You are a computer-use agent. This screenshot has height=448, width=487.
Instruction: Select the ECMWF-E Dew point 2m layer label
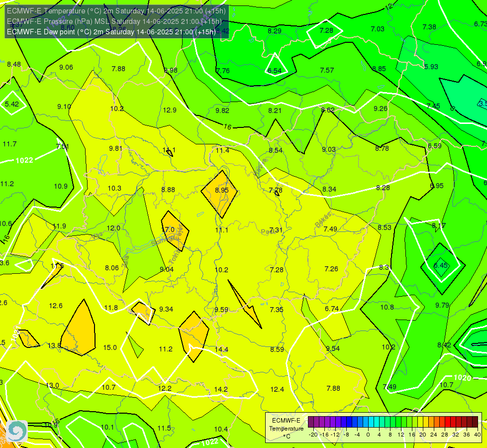(111, 32)
